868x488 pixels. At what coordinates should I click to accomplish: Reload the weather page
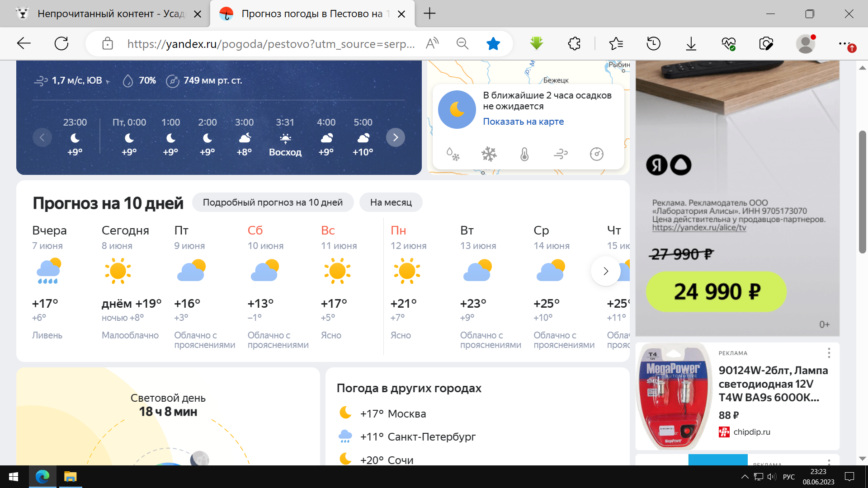(x=61, y=44)
